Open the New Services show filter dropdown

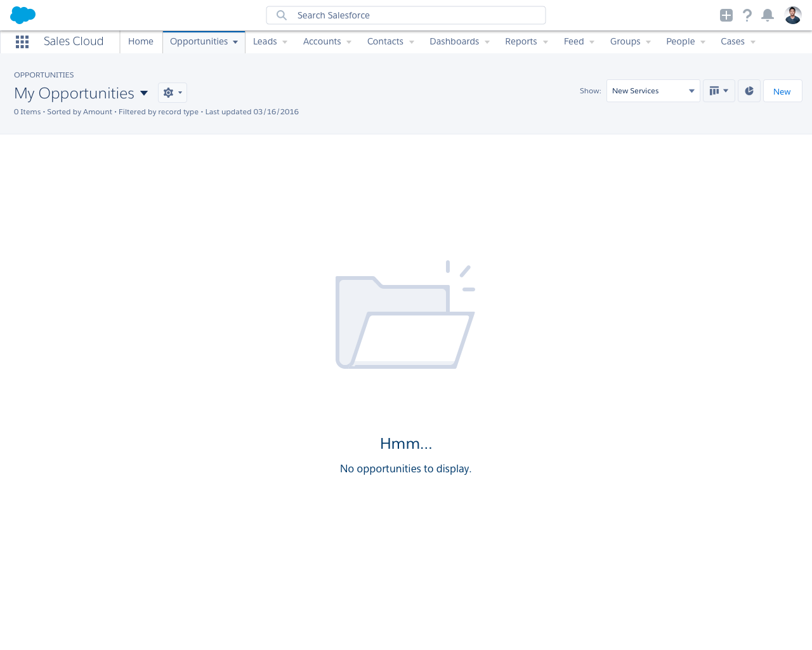coord(653,90)
